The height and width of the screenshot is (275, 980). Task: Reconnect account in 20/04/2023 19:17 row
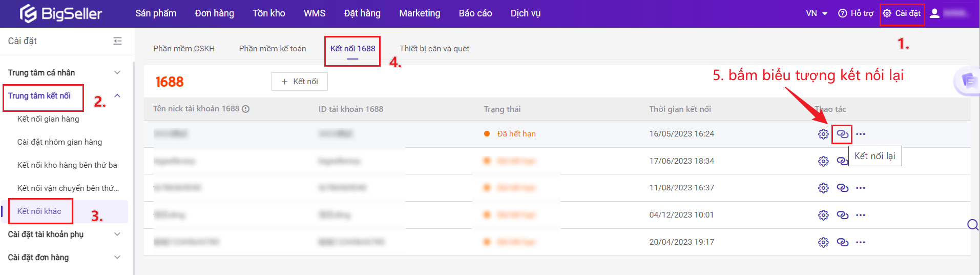click(x=842, y=242)
